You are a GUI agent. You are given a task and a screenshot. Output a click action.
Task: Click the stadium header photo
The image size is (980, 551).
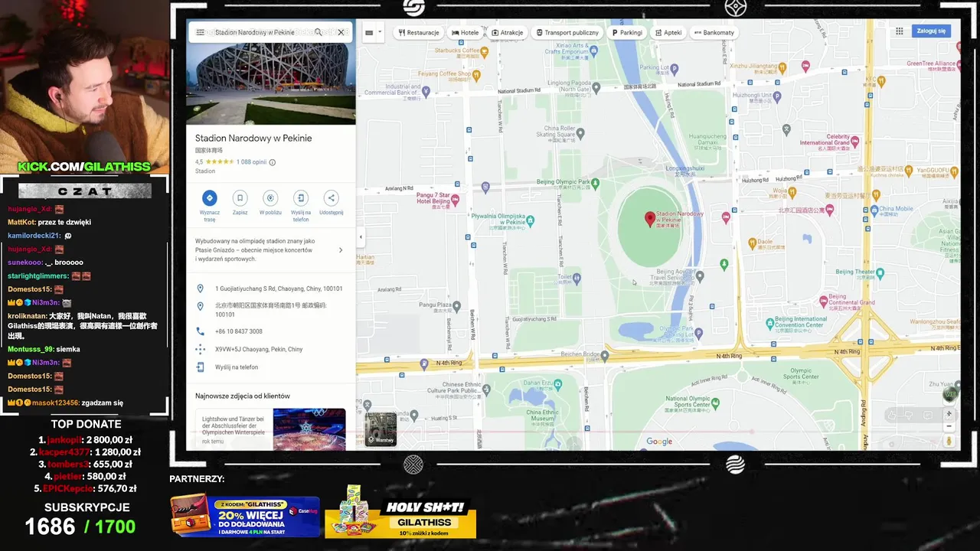click(x=271, y=83)
